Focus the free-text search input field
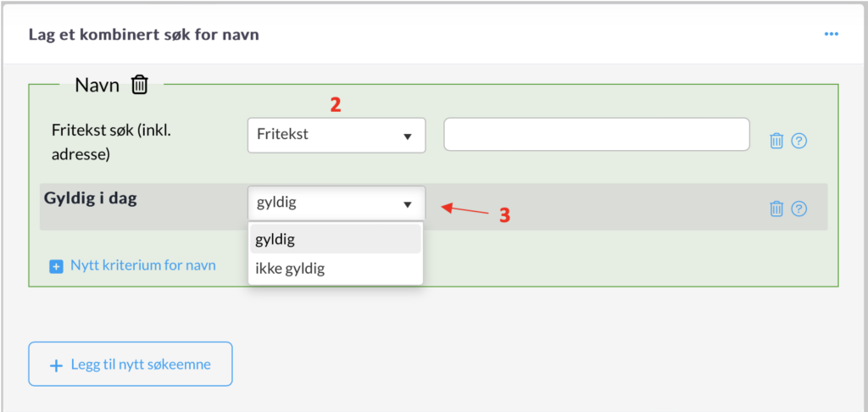Screen dimensions: 868x412 click(597, 135)
